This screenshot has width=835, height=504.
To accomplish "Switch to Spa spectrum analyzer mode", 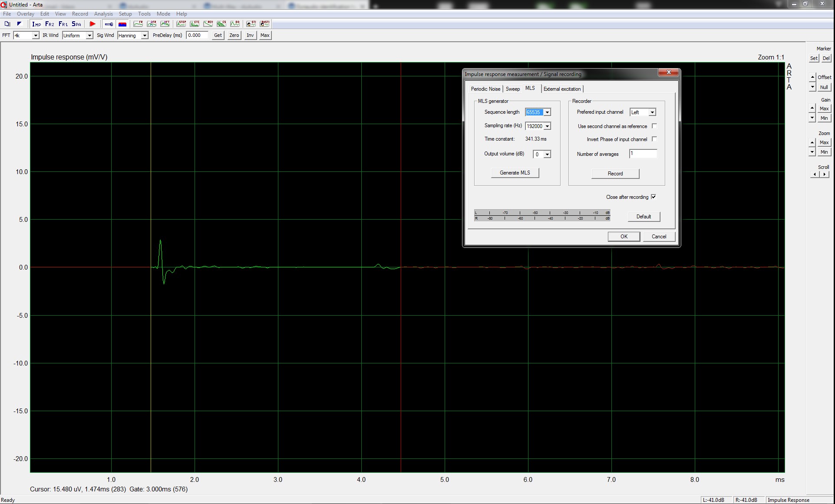I will [x=76, y=24].
